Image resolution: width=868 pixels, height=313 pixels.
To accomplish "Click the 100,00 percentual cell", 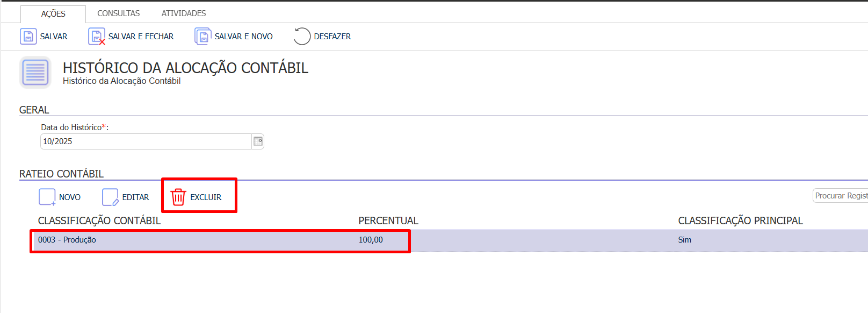I will [x=371, y=240].
